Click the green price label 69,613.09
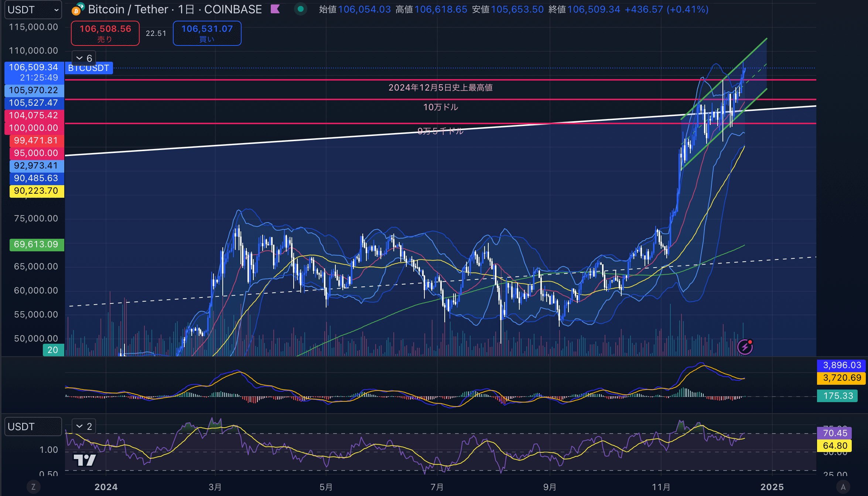 pyautogui.click(x=37, y=244)
